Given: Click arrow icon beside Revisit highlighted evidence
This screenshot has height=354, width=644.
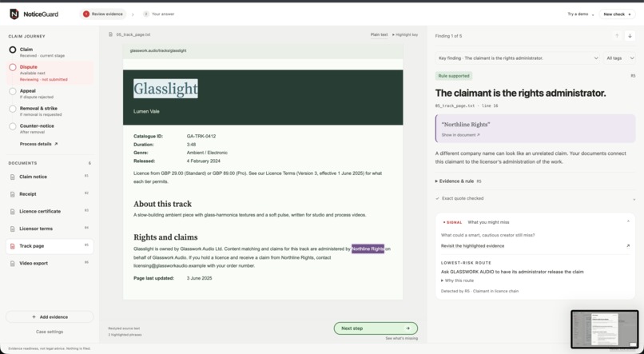Looking at the screenshot, I should click(628, 246).
